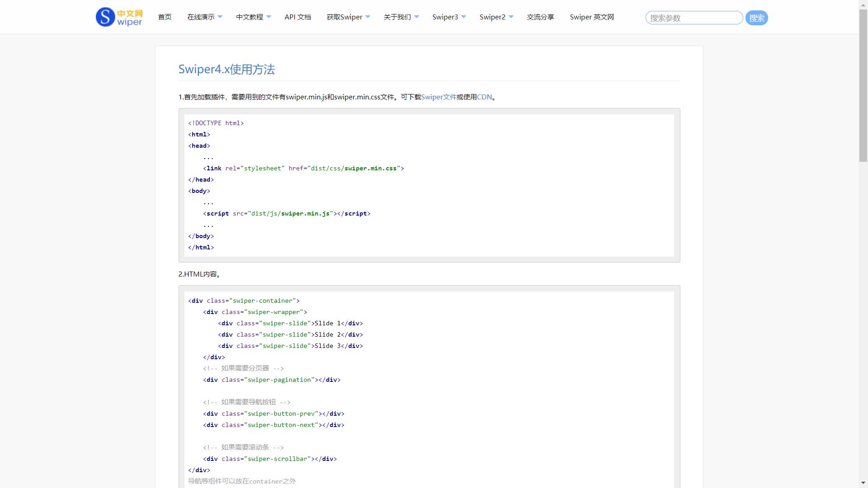This screenshot has height=488, width=868.
Task: Expand the 中文教程 dropdown arrow
Action: point(269,17)
